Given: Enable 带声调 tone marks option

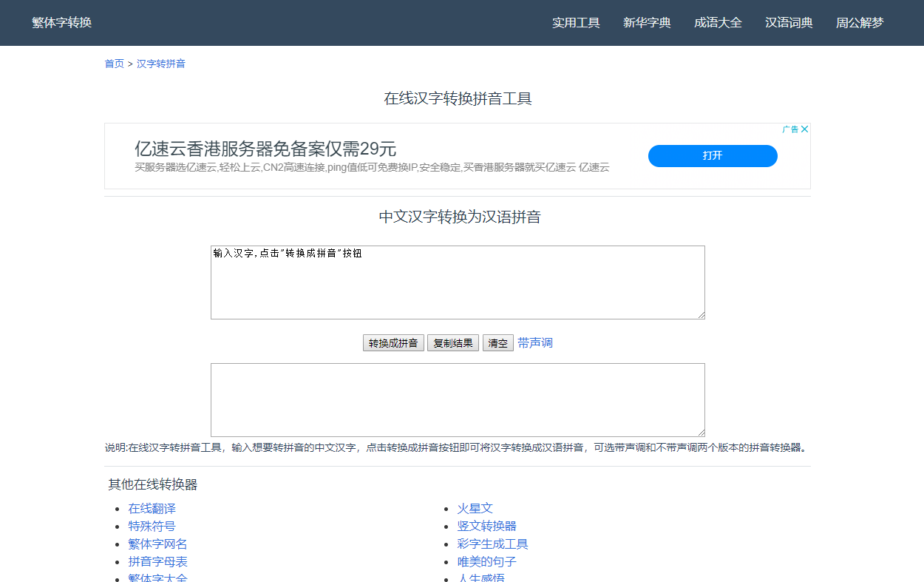Looking at the screenshot, I should tap(534, 342).
